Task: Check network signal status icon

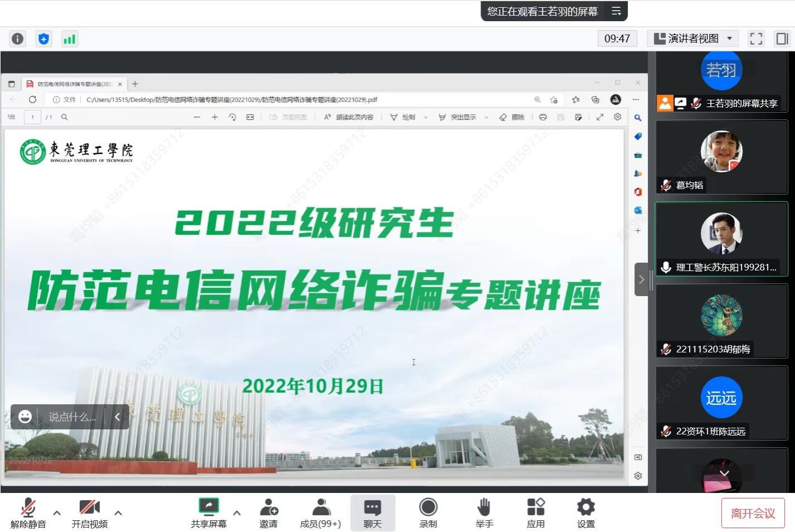Action: pos(69,39)
